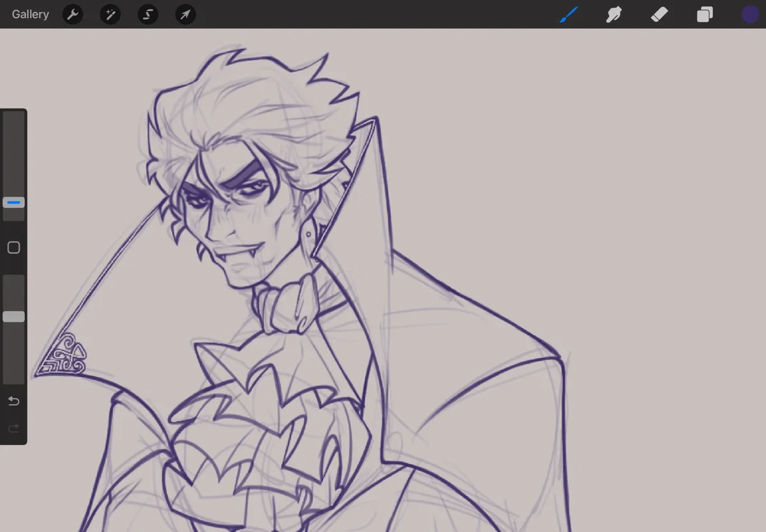Select the Smudge tool

click(x=613, y=14)
